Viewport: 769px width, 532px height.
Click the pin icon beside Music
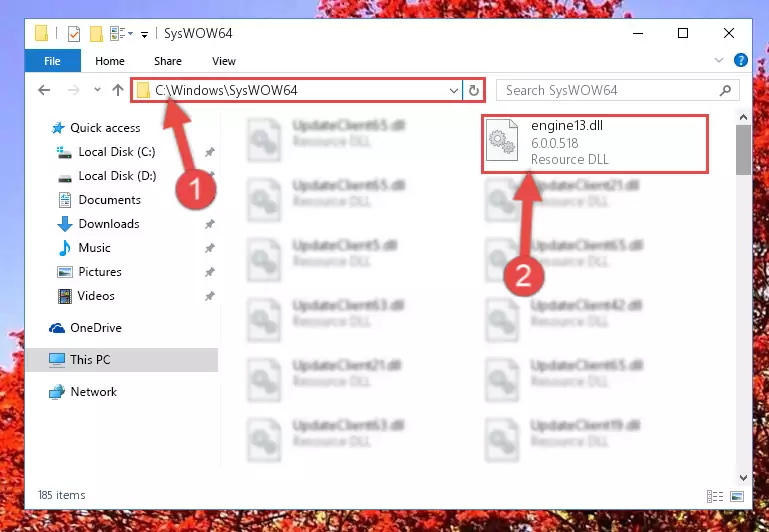coord(209,248)
